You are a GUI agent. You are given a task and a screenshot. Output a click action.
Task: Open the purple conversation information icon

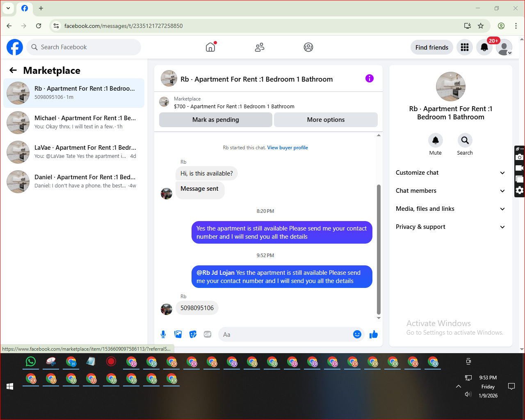(370, 78)
